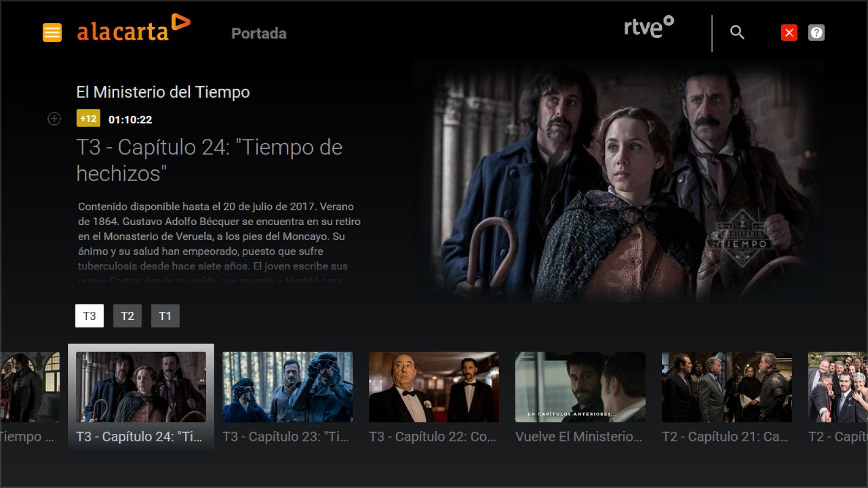Open Vuelve El Ministerio thumbnail
This screenshot has width=868, height=488.
(580, 387)
